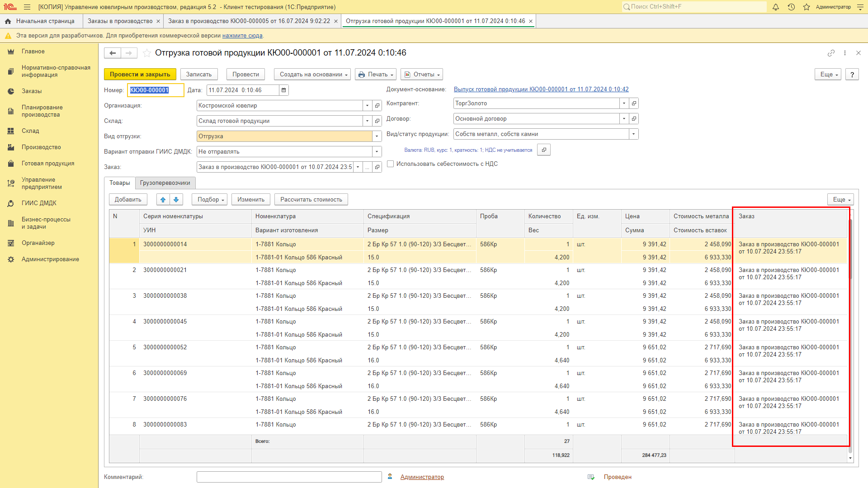This screenshot has width=868, height=488.
Task: Click the help question mark button
Action: [x=852, y=75]
